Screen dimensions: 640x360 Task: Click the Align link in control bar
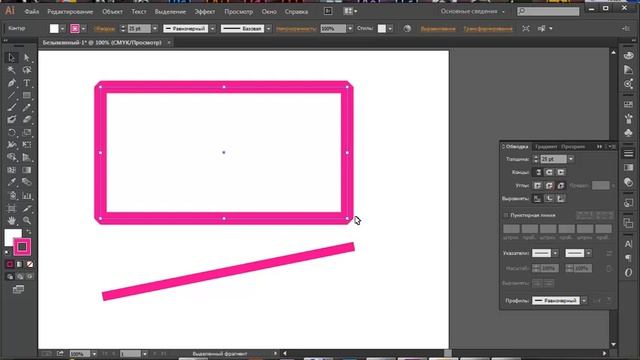coord(438,29)
